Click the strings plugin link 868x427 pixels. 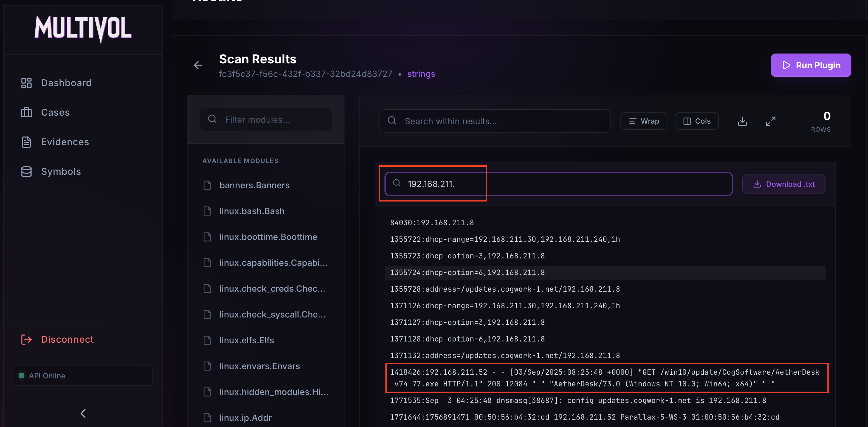421,74
